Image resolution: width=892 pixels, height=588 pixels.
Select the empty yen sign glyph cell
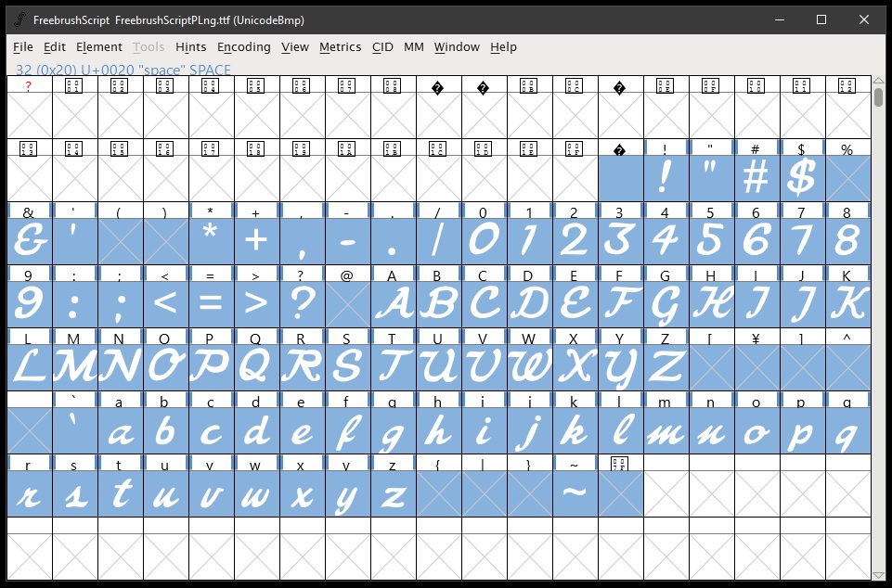pyautogui.click(x=757, y=368)
